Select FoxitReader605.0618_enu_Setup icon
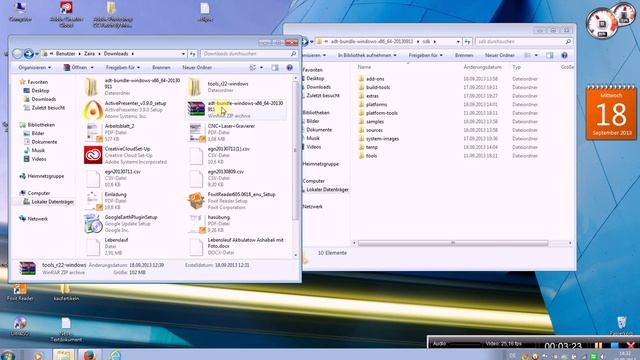This screenshot has height=360, width=640. [196, 201]
